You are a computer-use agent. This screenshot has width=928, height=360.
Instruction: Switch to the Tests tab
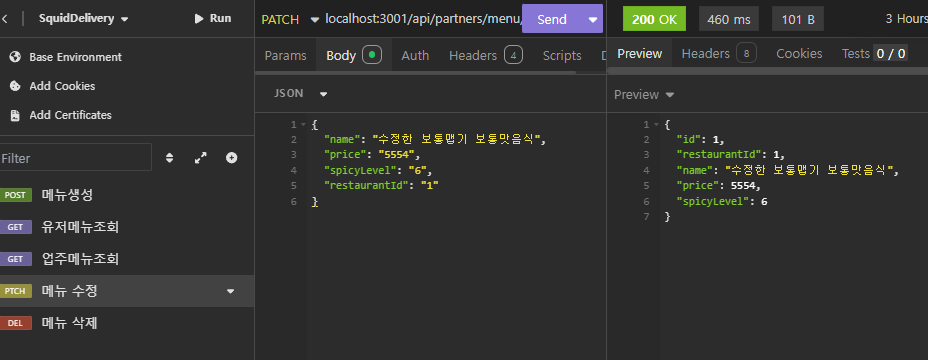(874, 54)
